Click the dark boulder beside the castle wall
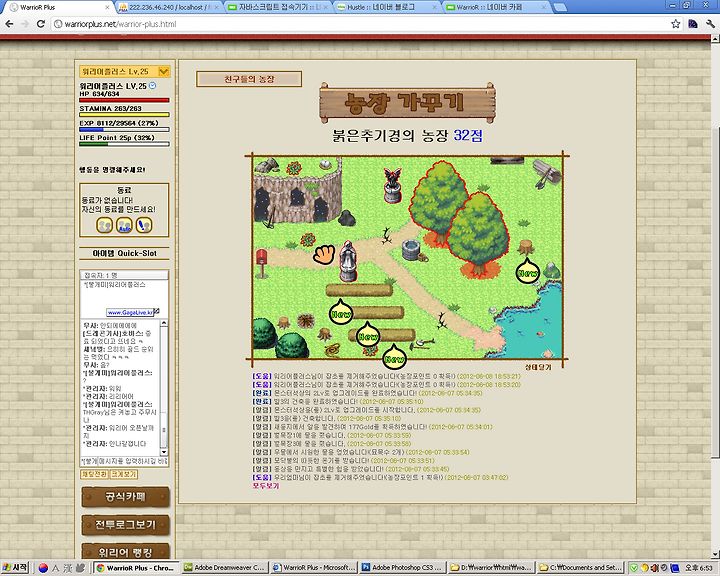The height and width of the screenshot is (576, 720). [x=347, y=218]
